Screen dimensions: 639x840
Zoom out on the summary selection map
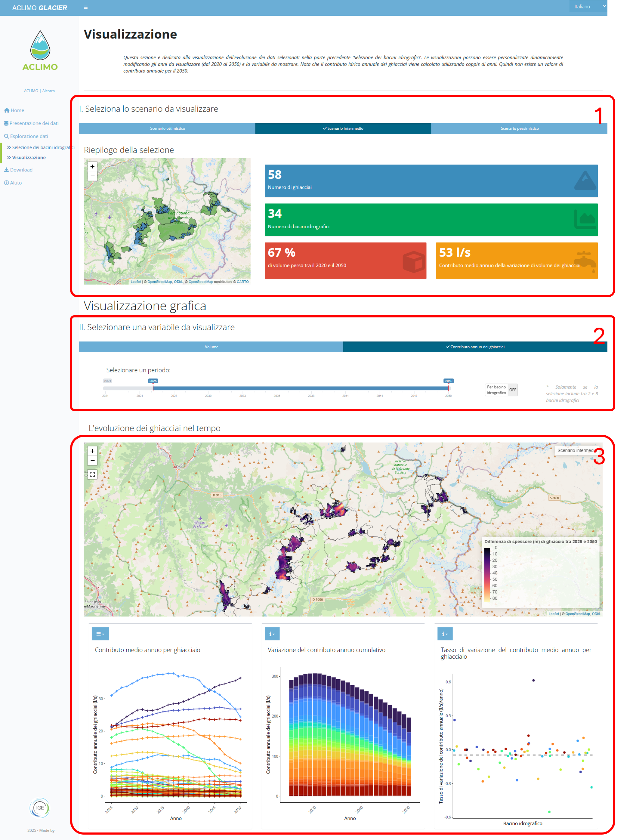(92, 176)
